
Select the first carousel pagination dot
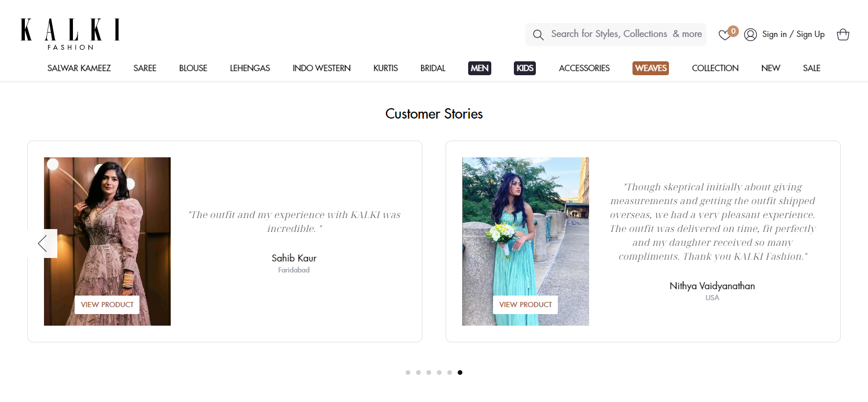tap(408, 373)
